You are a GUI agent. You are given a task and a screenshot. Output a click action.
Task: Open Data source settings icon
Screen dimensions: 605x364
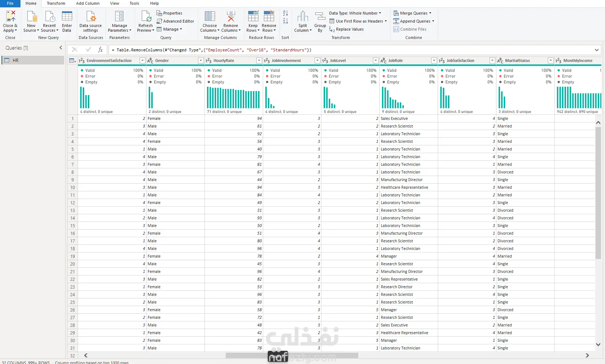[91, 16]
